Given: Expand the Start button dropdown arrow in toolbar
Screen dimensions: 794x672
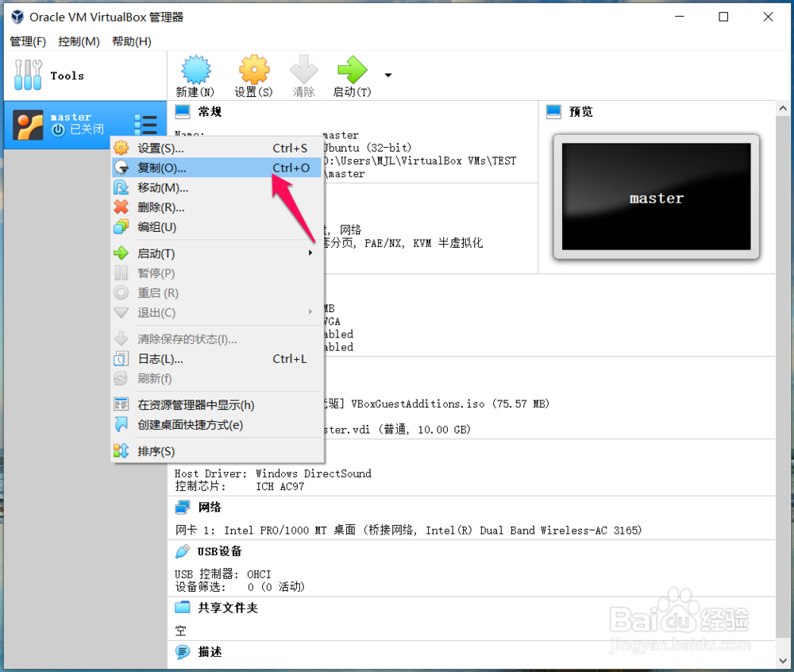Looking at the screenshot, I should point(388,75).
